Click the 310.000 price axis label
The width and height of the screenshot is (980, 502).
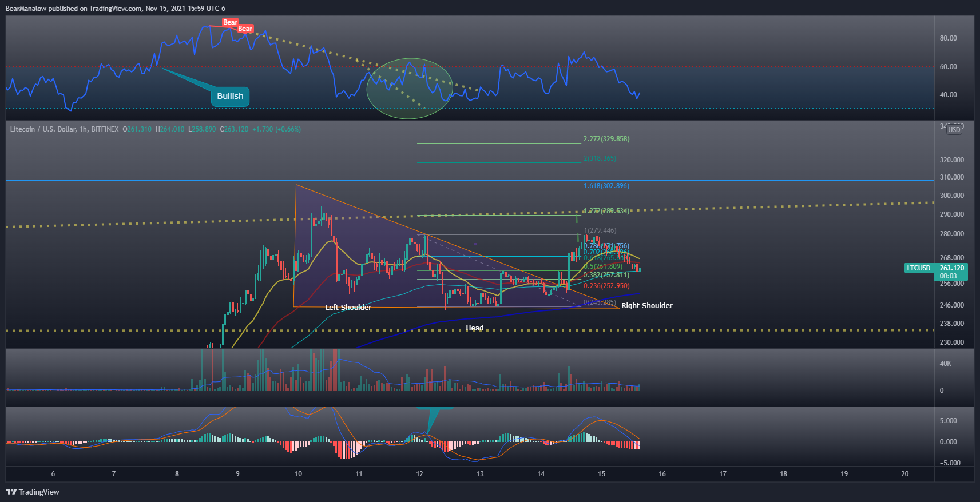951,177
